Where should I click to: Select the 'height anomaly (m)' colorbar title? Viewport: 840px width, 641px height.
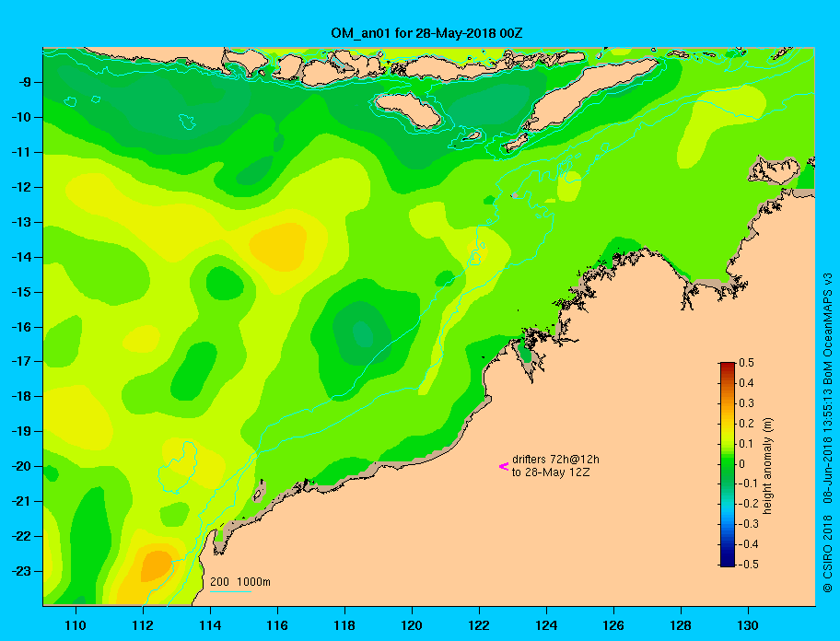767,465
